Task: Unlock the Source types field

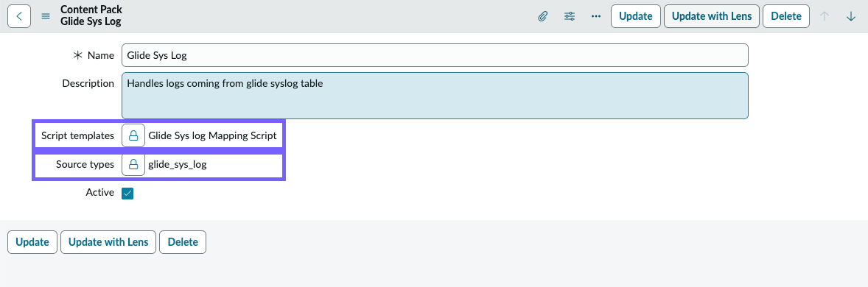Action: tap(133, 164)
